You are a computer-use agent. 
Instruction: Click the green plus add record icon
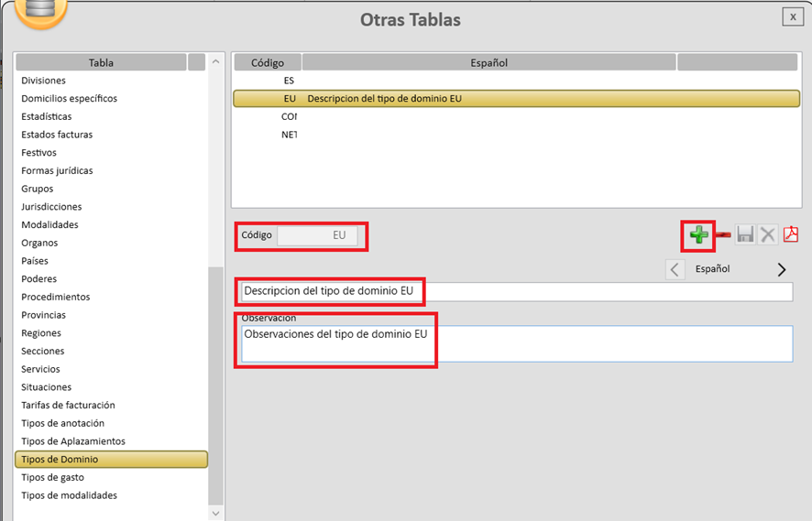pos(698,236)
